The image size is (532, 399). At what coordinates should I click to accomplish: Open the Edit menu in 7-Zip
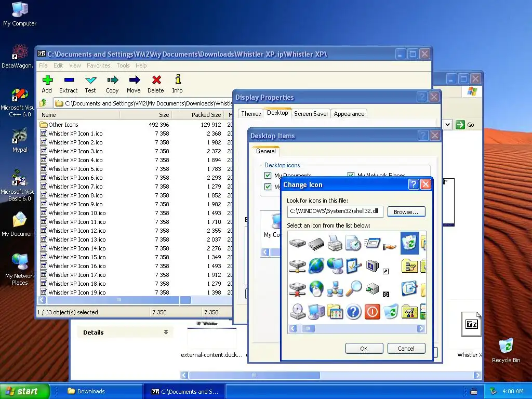pyautogui.click(x=58, y=65)
